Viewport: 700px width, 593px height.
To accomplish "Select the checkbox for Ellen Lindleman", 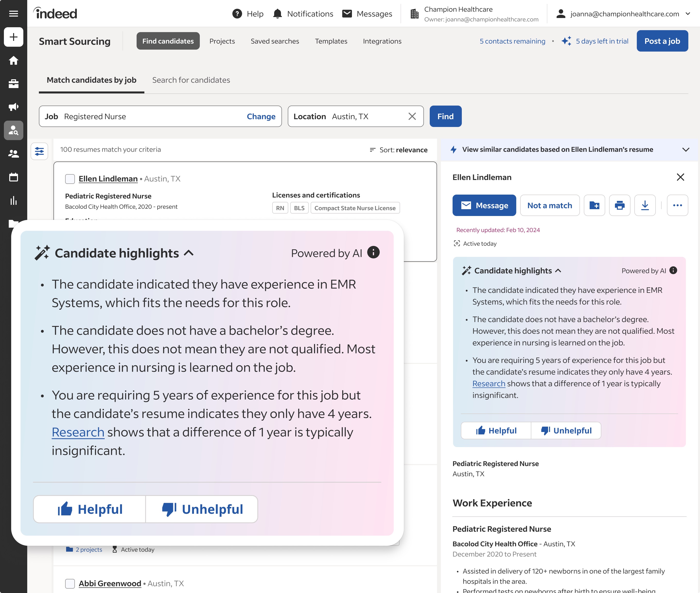I will (x=70, y=179).
